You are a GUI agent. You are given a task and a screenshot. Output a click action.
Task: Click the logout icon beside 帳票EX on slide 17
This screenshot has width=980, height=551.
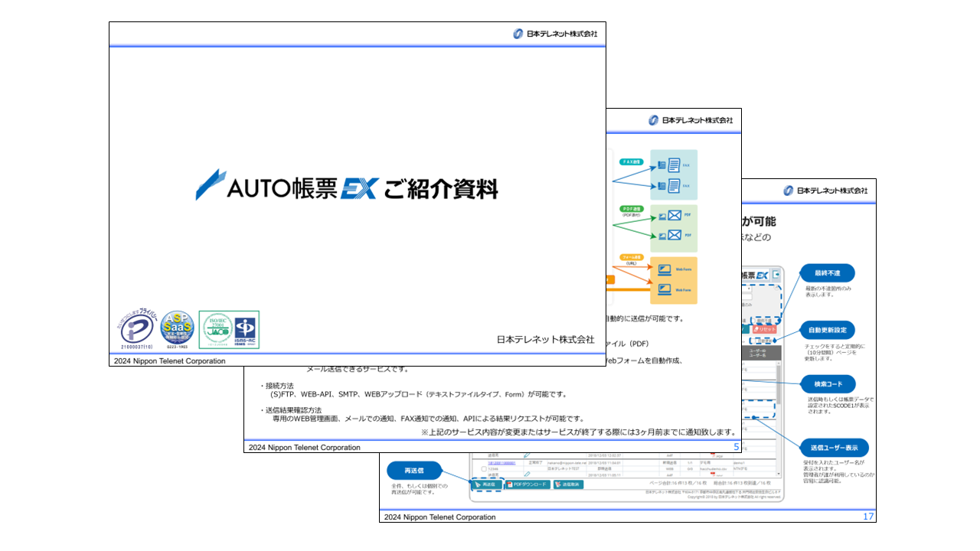click(776, 275)
